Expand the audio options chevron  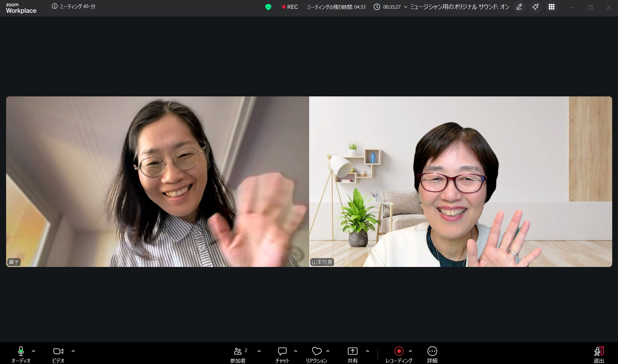(34, 351)
